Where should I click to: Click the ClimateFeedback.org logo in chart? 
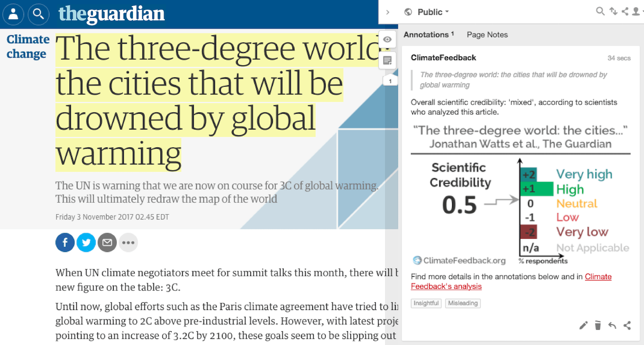pyautogui.click(x=459, y=261)
